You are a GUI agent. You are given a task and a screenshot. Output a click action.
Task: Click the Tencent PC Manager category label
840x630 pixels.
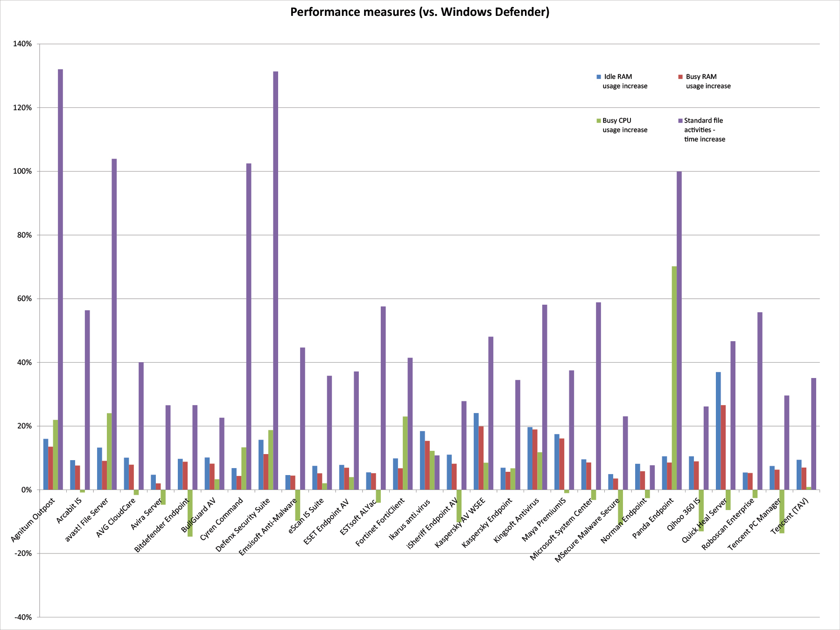(x=755, y=524)
